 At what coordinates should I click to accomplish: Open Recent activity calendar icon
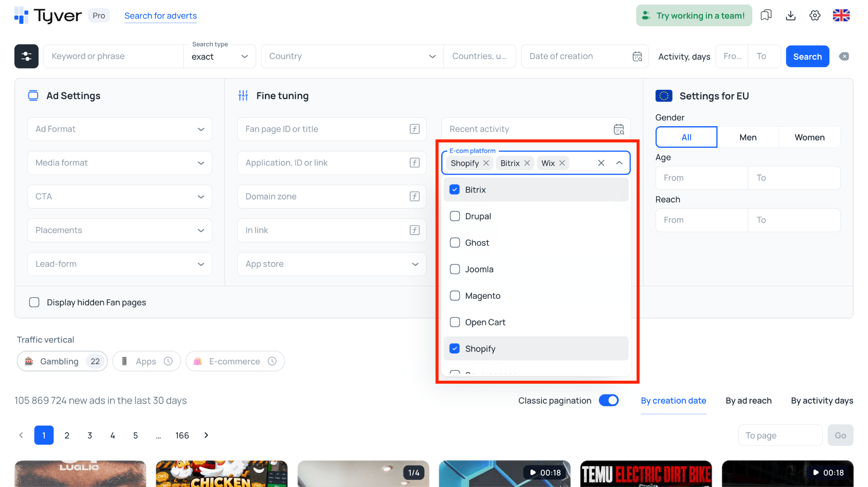(619, 129)
